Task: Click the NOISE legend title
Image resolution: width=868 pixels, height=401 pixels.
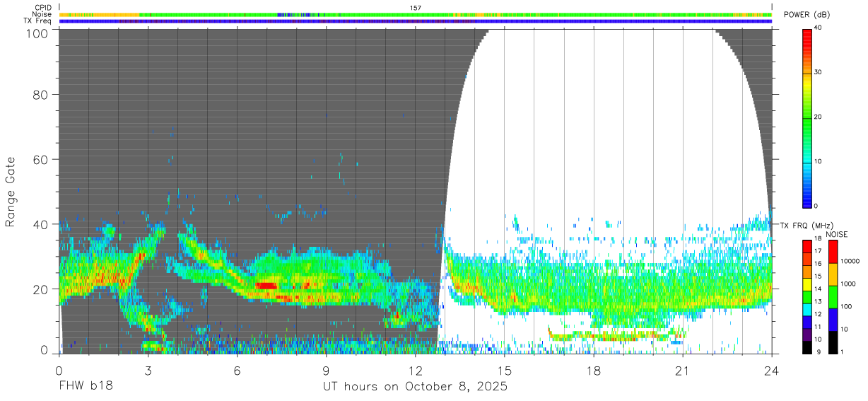Action: 838,234
